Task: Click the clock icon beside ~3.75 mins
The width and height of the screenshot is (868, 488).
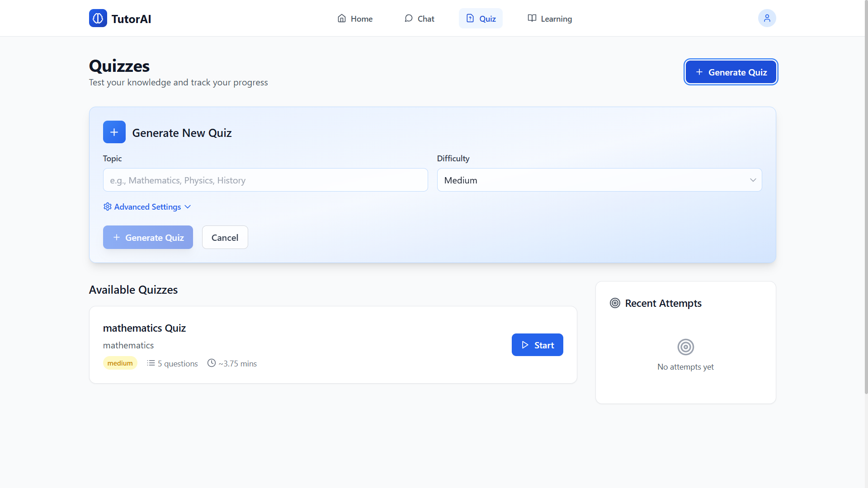Action: click(x=211, y=363)
